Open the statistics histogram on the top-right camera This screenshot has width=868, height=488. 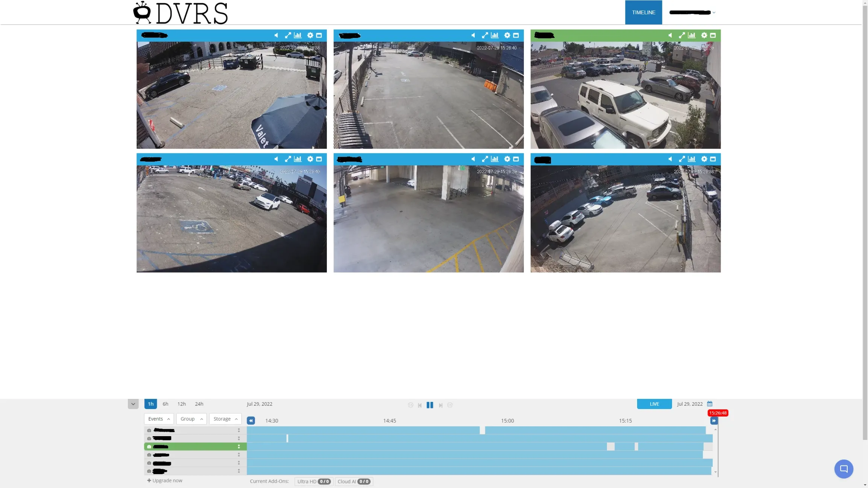pyautogui.click(x=692, y=35)
